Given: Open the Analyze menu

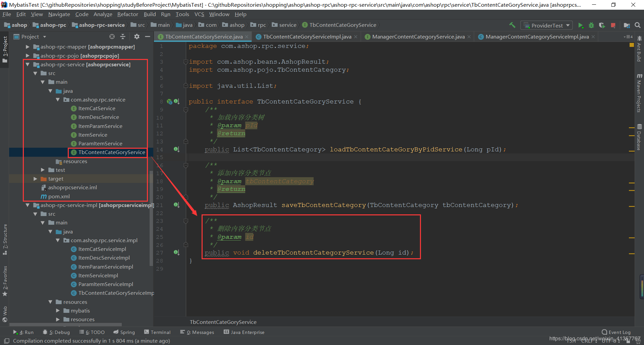Looking at the screenshot, I should click(x=103, y=14).
